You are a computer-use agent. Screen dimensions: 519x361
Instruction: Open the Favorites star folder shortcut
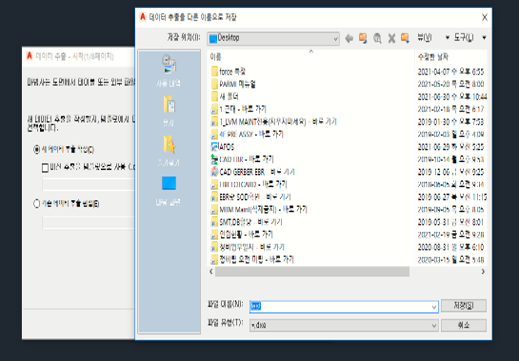point(169,150)
